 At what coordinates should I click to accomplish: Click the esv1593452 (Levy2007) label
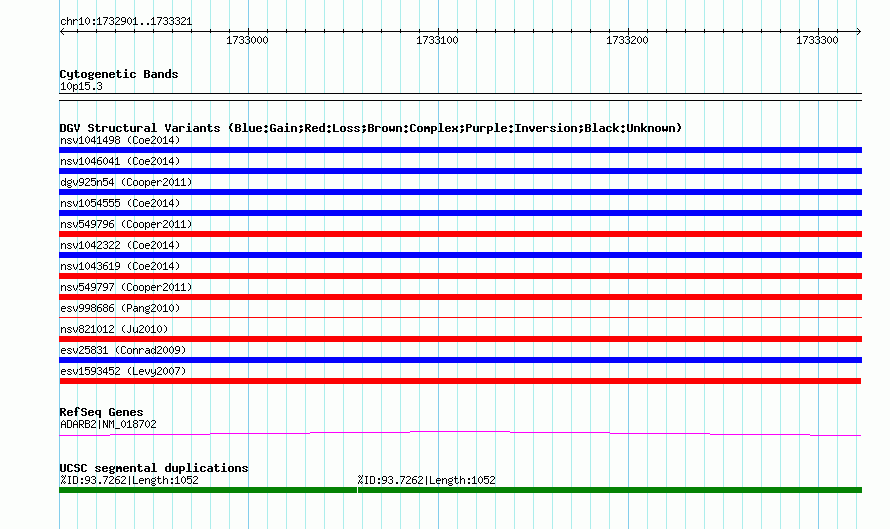(x=123, y=371)
